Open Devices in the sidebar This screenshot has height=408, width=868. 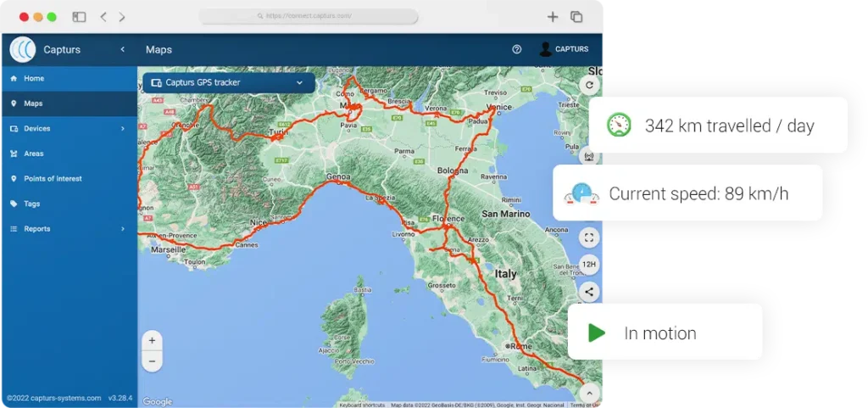pyautogui.click(x=70, y=128)
